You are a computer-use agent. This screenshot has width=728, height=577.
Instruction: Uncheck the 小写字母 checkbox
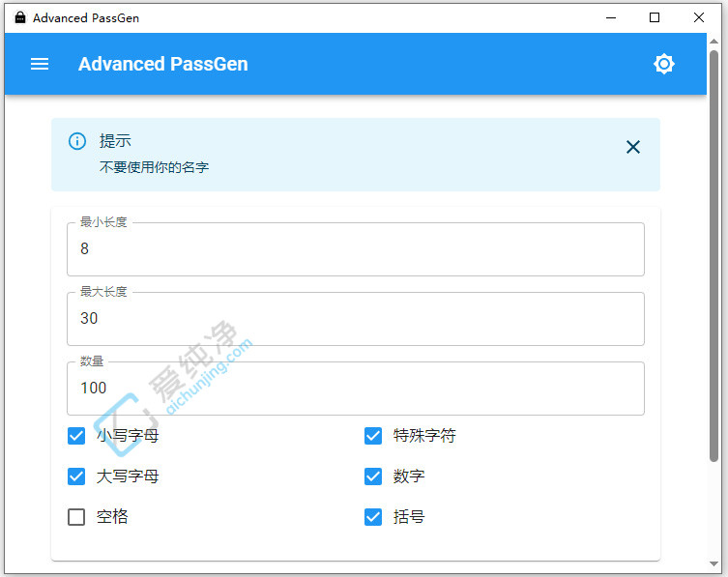pyautogui.click(x=76, y=436)
